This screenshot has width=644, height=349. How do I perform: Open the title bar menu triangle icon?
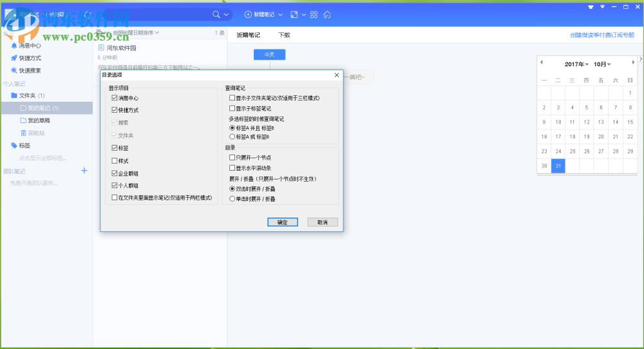pos(602,6)
